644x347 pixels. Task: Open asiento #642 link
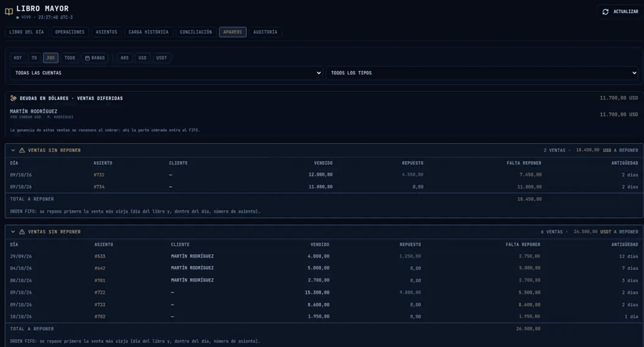click(x=100, y=268)
